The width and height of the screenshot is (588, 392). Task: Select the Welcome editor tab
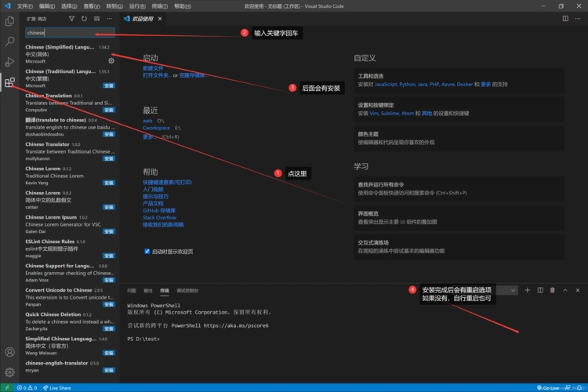click(143, 19)
